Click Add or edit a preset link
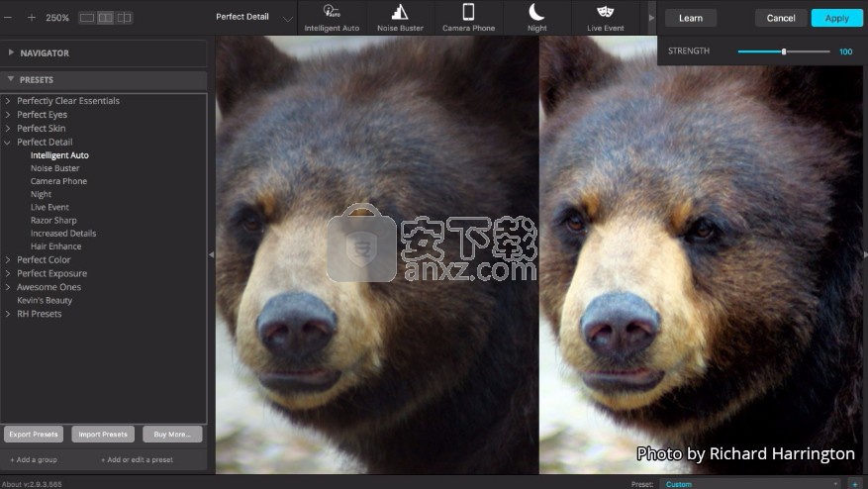The height and width of the screenshot is (489, 868). pyautogui.click(x=137, y=459)
